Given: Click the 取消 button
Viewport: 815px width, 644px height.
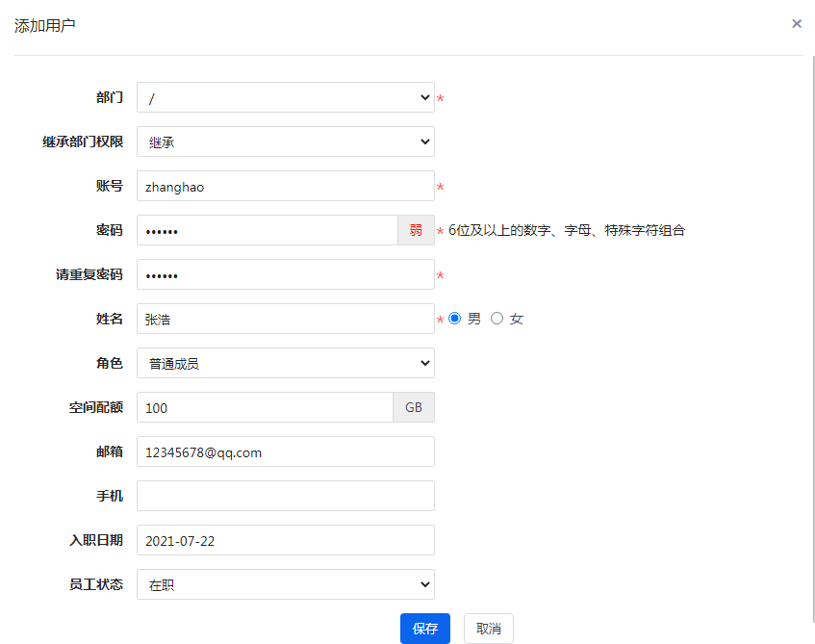Looking at the screenshot, I should click(x=489, y=629).
